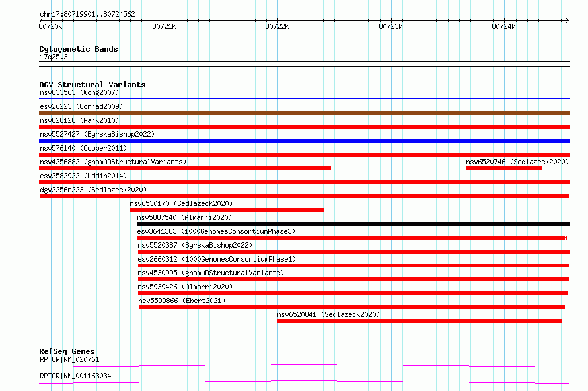This screenshot has height=391, width=588.
Task: Click the RefSeq Genes track title
Action: 67,351
